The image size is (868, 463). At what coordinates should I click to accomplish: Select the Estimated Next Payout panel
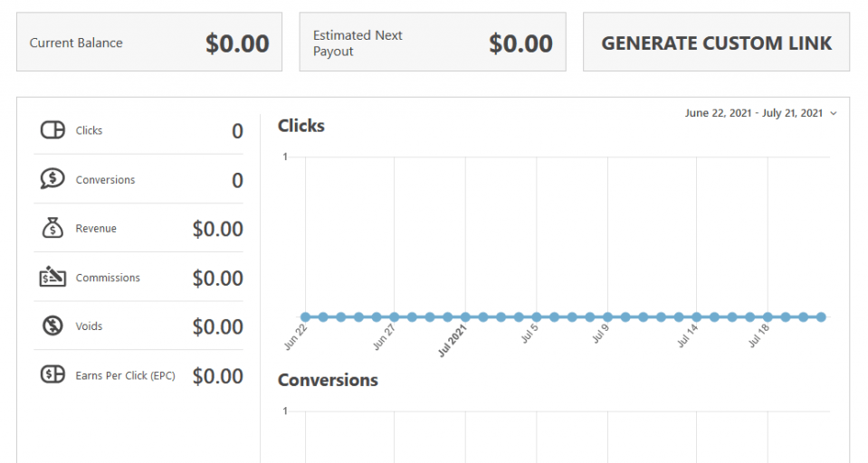(433, 43)
